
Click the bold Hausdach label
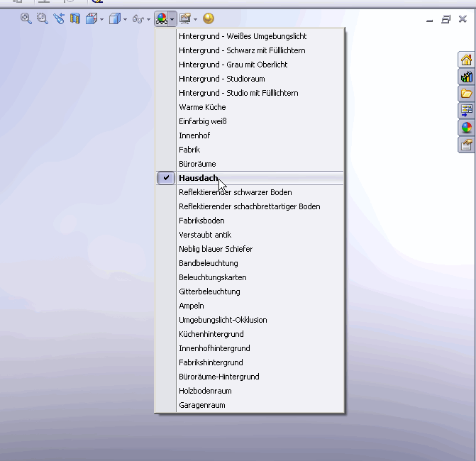click(x=198, y=178)
